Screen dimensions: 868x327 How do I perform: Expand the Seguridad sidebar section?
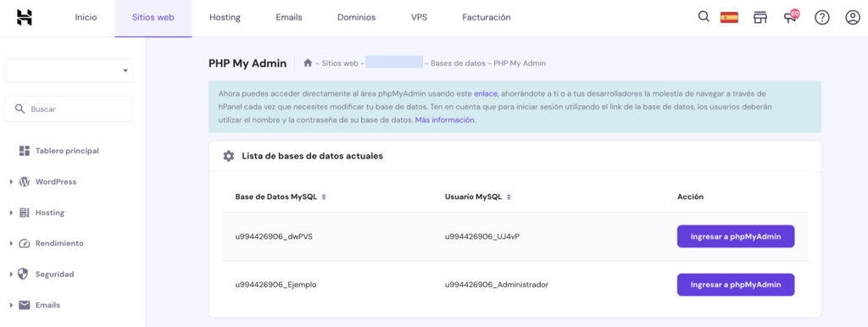pos(11,274)
